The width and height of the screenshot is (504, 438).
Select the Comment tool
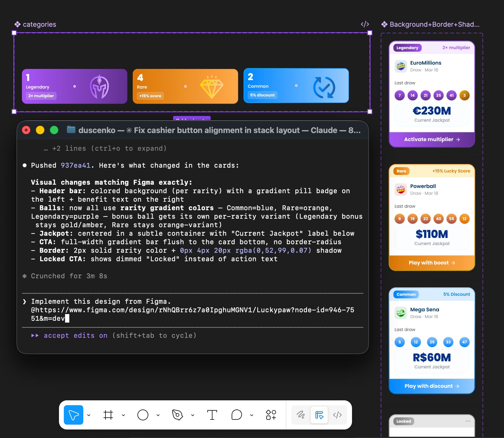pos(236,415)
